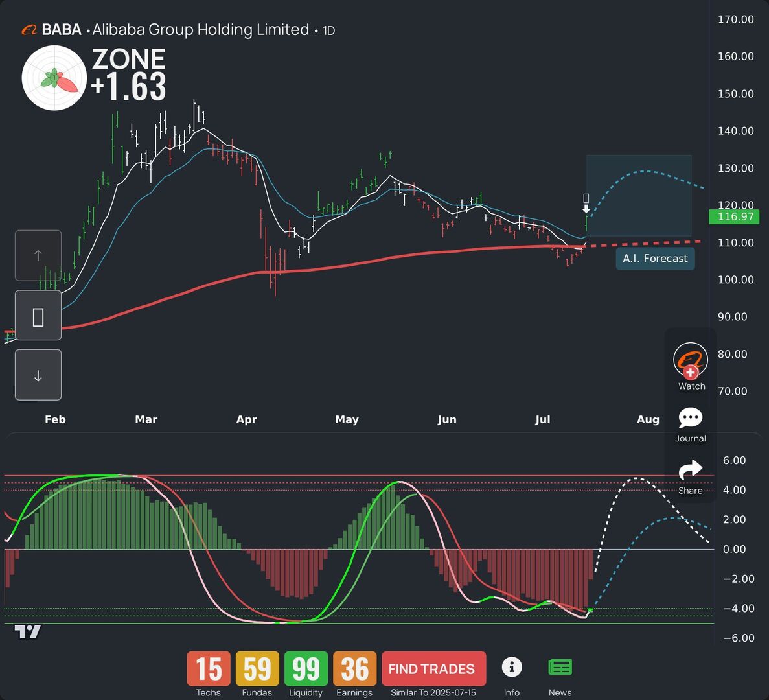769x700 pixels.
Task: Open the News icon
Action: click(560, 667)
